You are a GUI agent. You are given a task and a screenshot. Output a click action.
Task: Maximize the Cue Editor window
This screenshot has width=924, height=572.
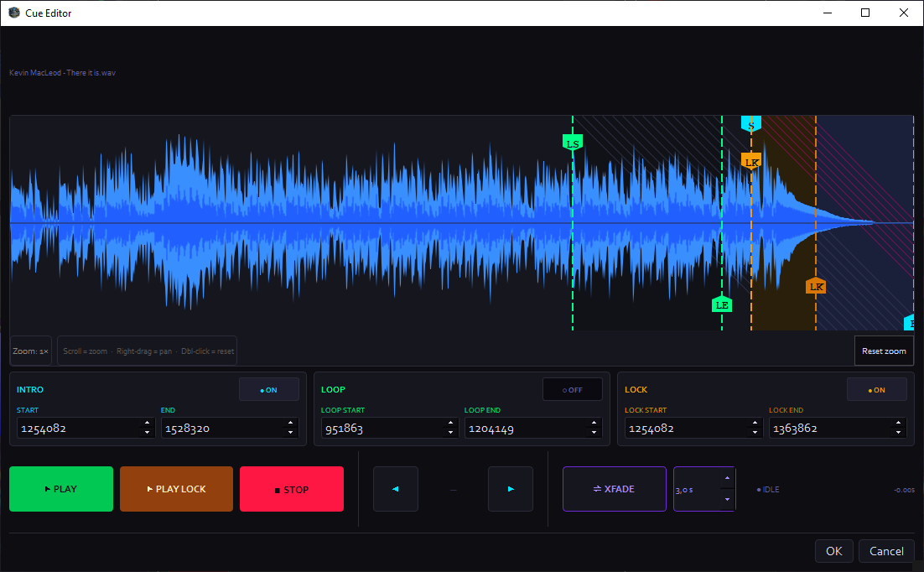tap(865, 13)
